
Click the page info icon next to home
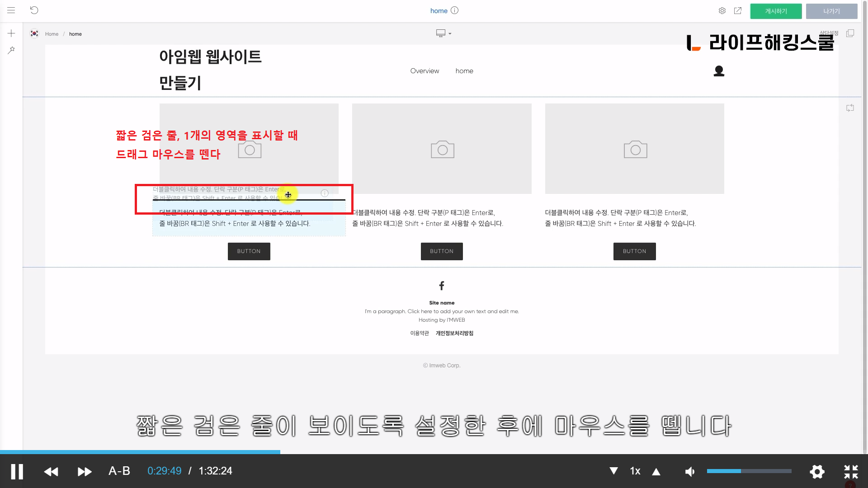[455, 10]
